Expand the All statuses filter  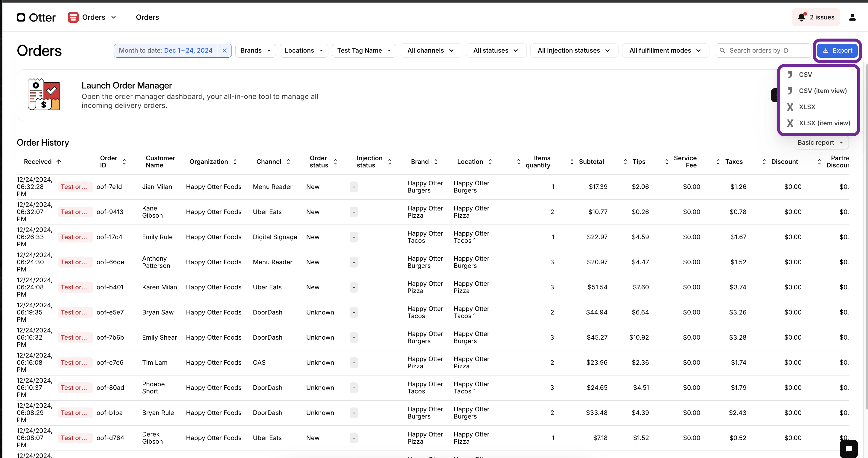click(x=496, y=51)
